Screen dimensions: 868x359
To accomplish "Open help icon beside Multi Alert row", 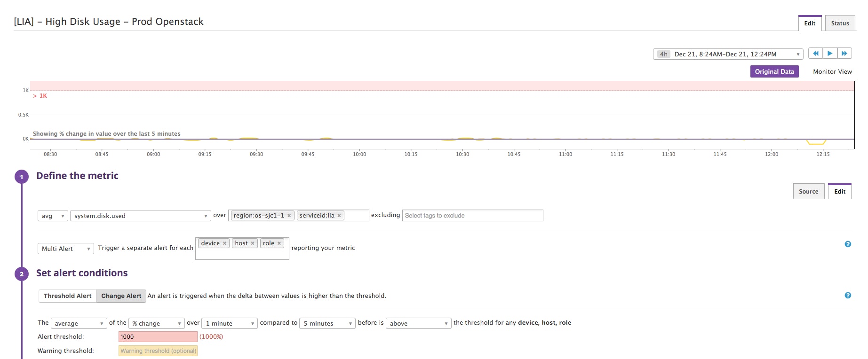I will [848, 244].
